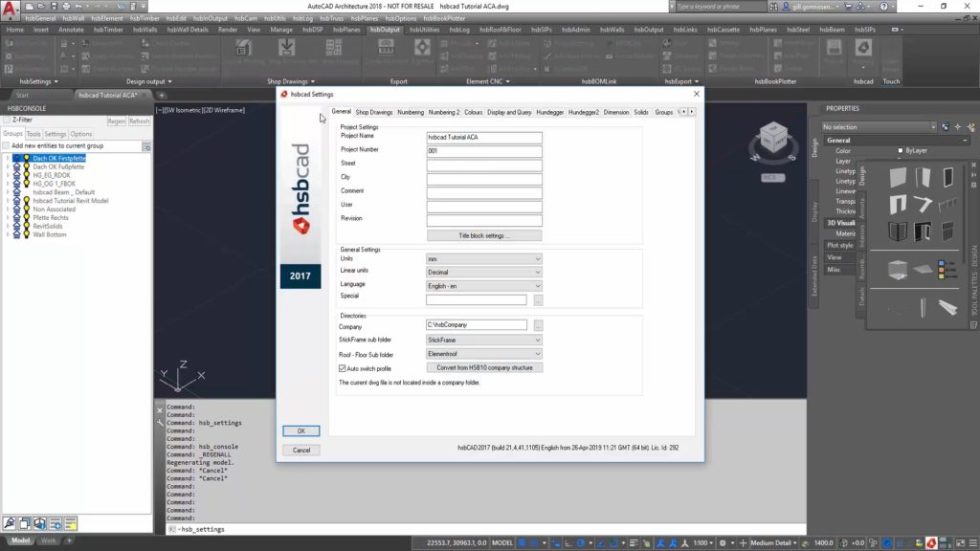
Task: Select the Curtain Wall tool in palette
Action: click(x=947, y=231)
